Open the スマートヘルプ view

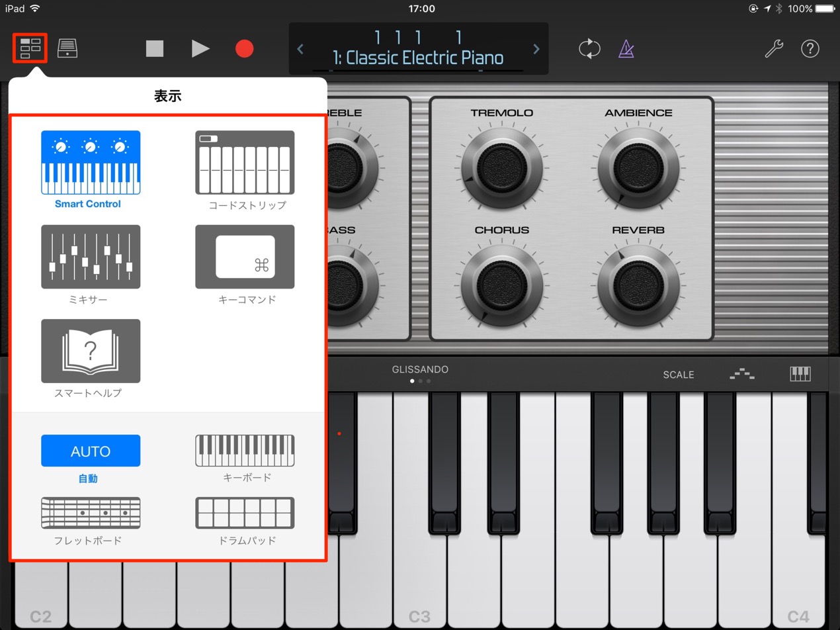point(91,359)
